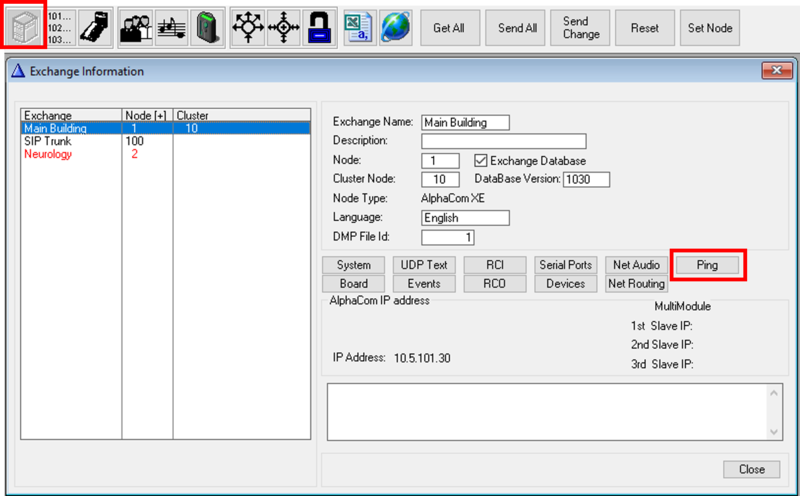
Task: Open the UDP Text button
Action: (x=424, y=265)
